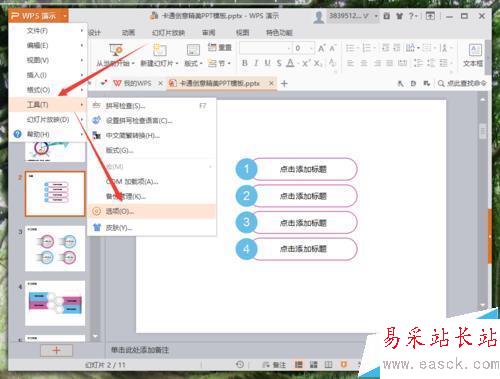Choose Chinese Simplified-Traditional conversion (中文简繁转换)
Viewport: 500px width, 379px height.
[x=152, y=135]
